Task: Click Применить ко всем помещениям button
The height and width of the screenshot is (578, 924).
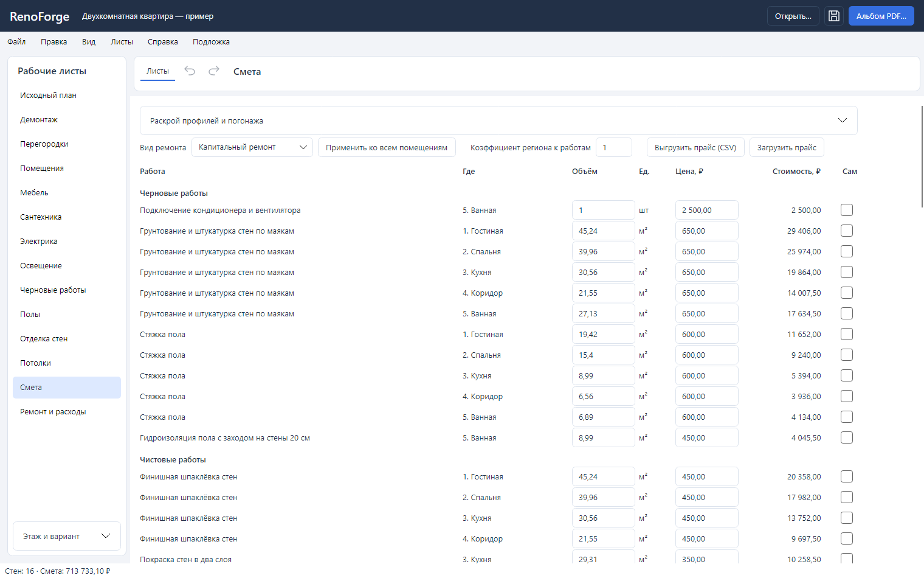Action: click(387, 147)
